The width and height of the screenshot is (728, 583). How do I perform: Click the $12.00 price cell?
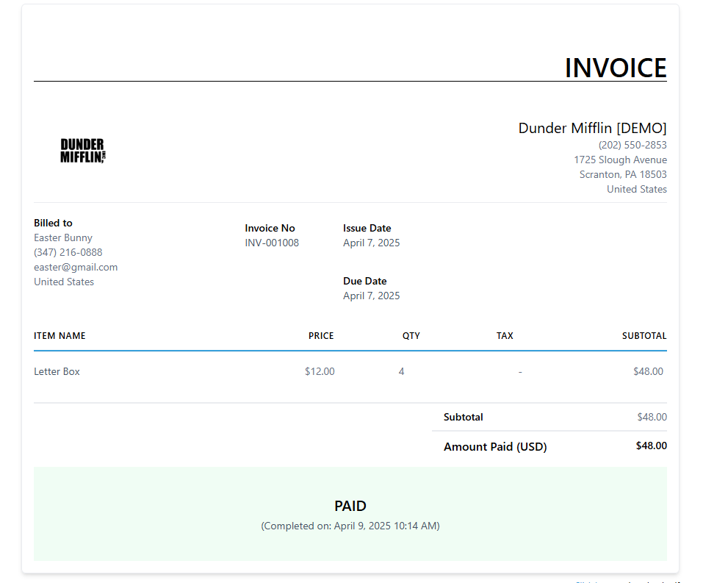[320, 371]
